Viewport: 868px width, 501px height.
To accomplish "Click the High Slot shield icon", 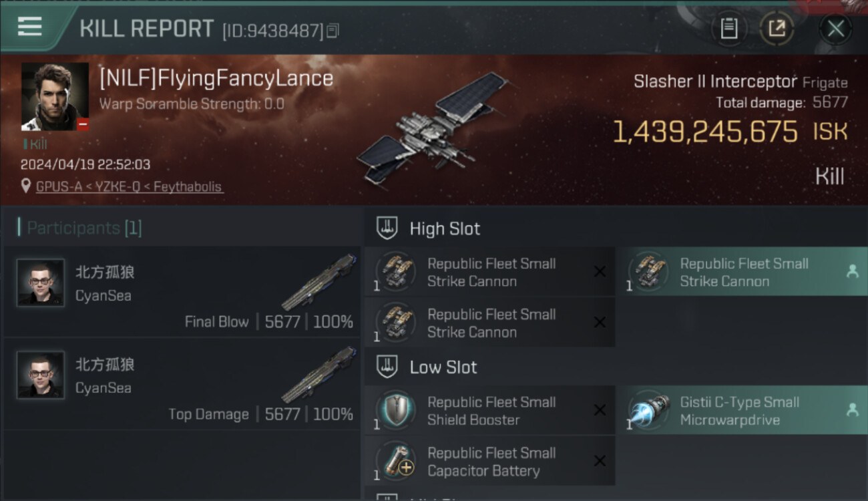I will pos(387,228).
